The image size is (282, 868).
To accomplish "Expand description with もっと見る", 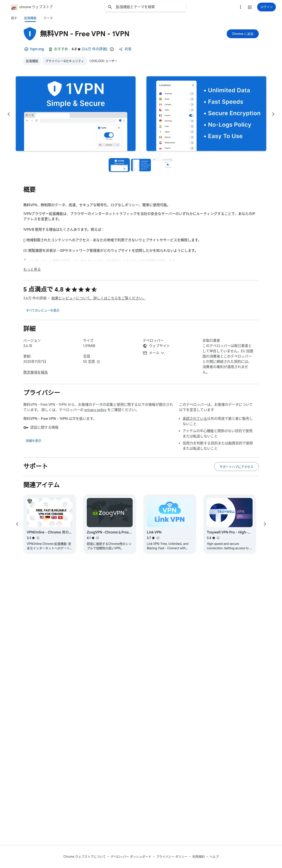I will 32,269.
